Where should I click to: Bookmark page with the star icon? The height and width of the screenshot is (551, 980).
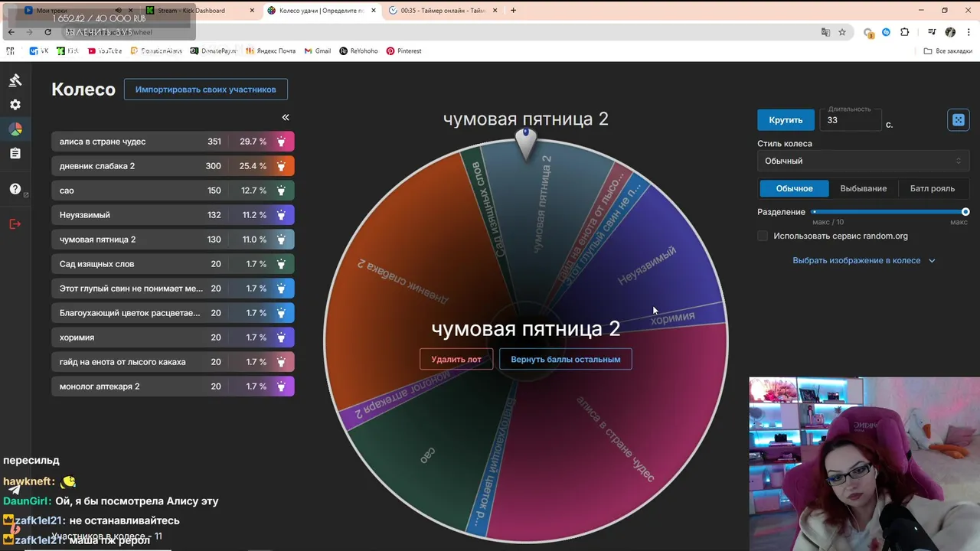coord(842,32)
